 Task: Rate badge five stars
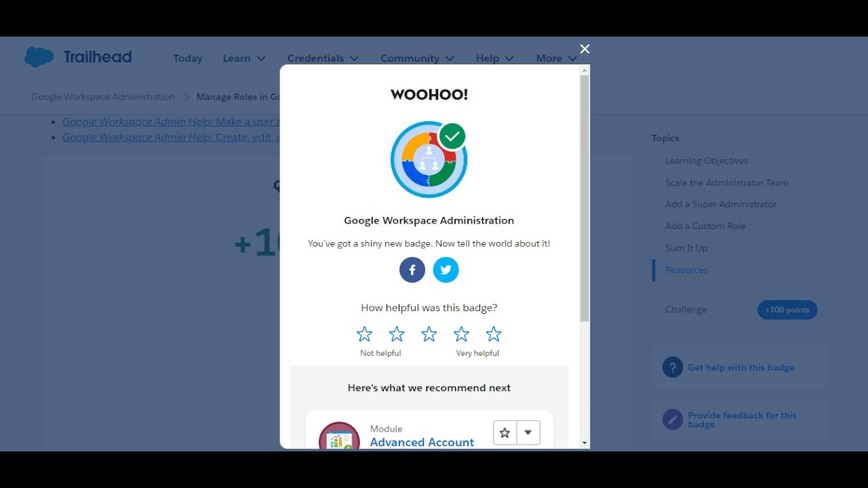494,334
